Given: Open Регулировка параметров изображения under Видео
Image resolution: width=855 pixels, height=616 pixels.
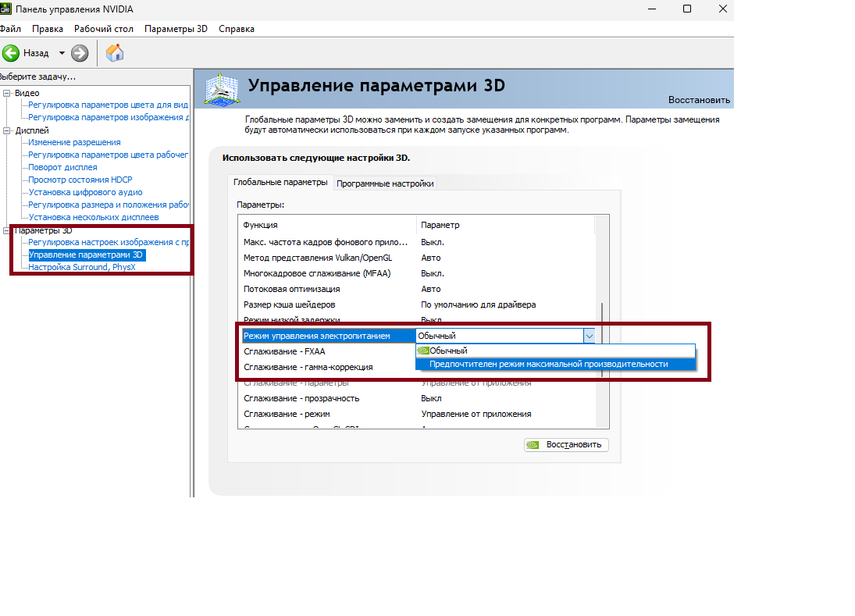Looking at the screenshot, I should pyautogui.click(x=109, y=117).
